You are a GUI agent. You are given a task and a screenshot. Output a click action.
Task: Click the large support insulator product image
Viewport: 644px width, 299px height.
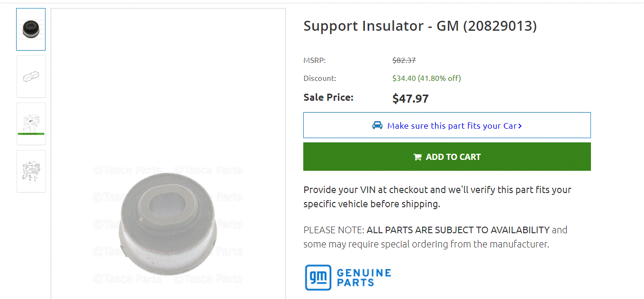(168, 222)
